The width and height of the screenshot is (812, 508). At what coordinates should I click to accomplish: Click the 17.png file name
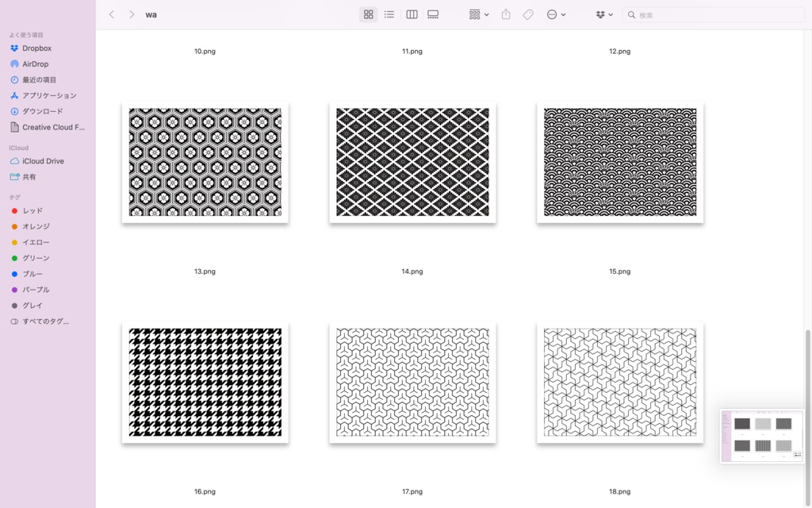click(x=412, y=491)
